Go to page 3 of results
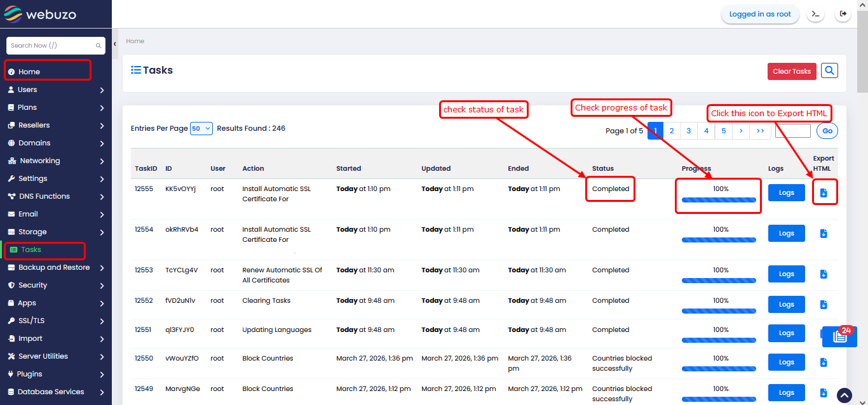The height and width of the screenshot is (405, 868). pos(689,131)
